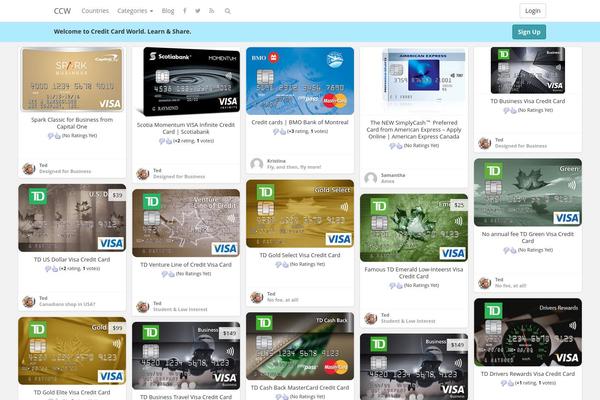Click thumbs rating icon for TD Emerald card

396,286
